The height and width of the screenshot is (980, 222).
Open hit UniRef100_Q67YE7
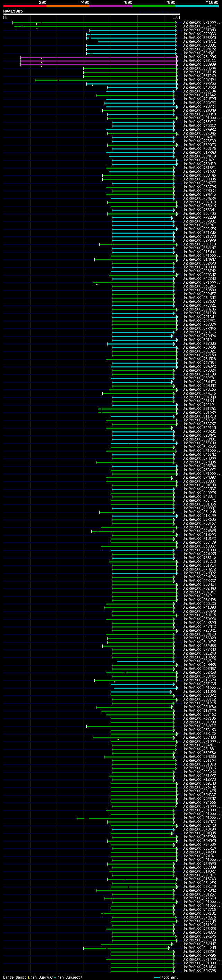pos(199,26)
